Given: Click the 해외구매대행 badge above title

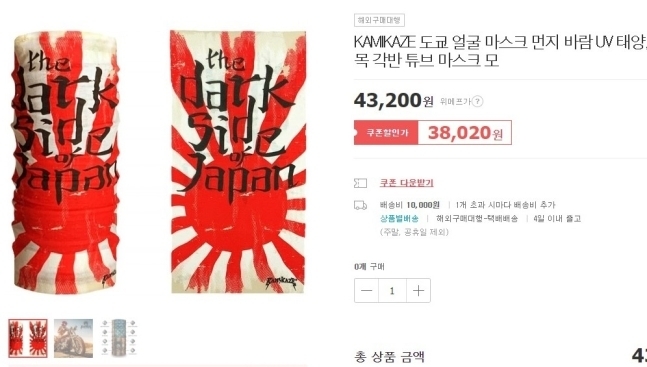Looking at the screenshot, I should [x=379, y=20].
